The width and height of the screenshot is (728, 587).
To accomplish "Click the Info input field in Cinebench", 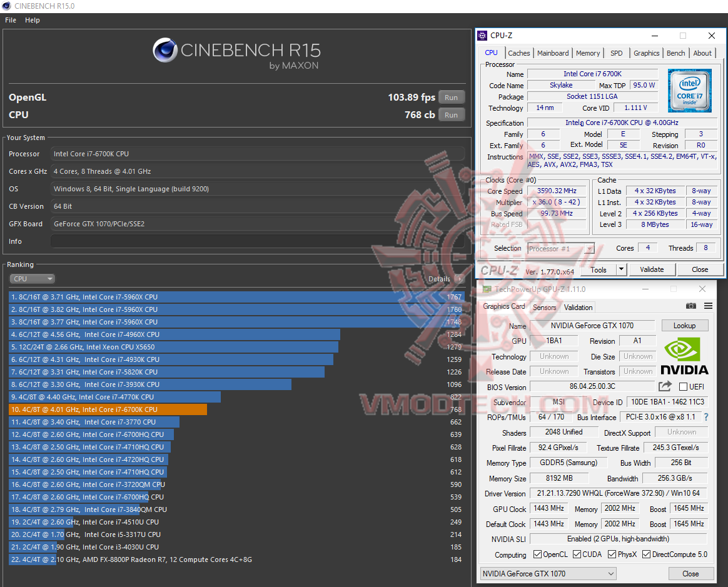I will click(x=258, y=241).
